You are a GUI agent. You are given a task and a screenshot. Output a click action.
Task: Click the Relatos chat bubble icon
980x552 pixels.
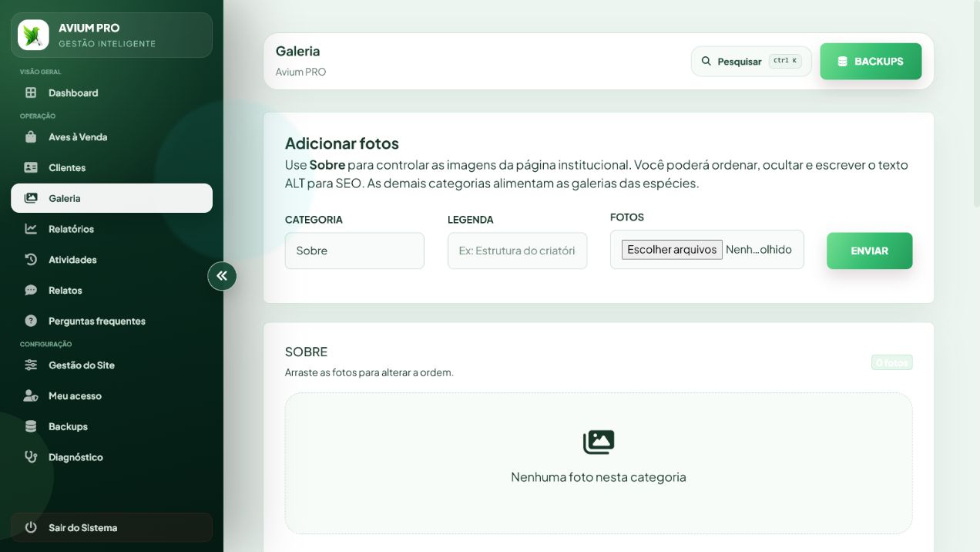point(31,291)
